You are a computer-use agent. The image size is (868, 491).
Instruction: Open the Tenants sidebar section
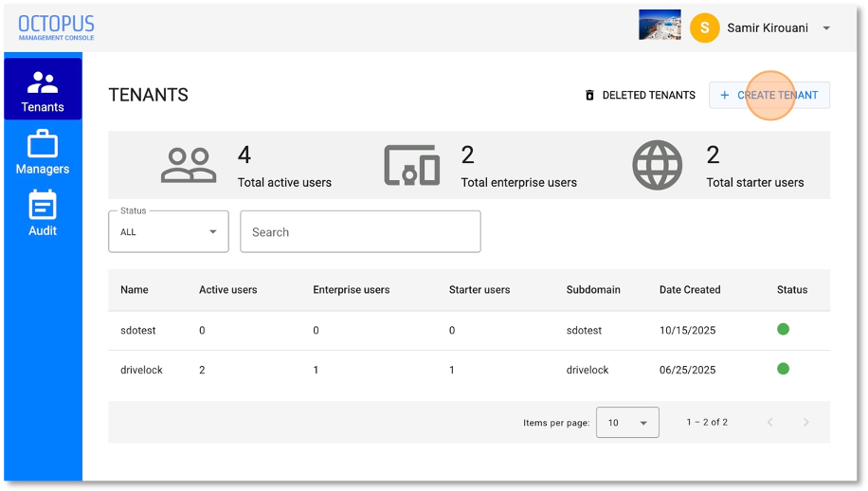click(x=43, y=90)
